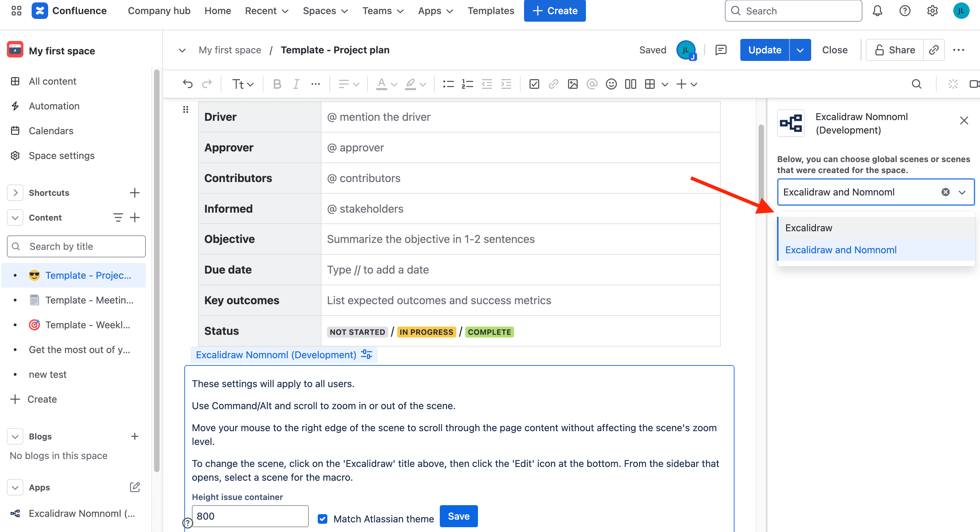Viewport: 980px width, 532px height.
Task: Open the Recent menu
Action: 266,11
